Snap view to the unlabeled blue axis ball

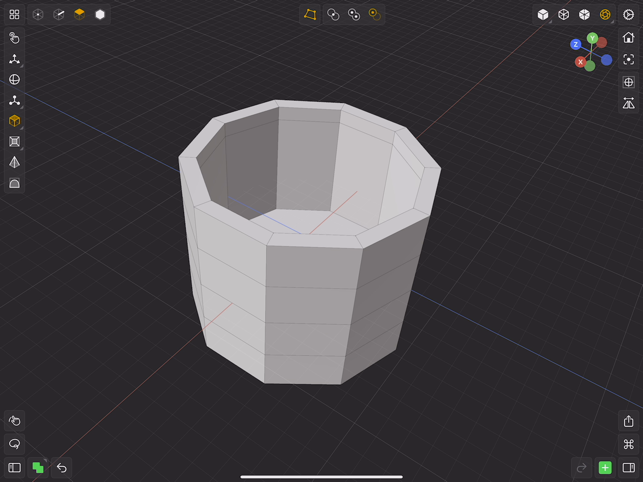pyautogui.click(x=607, y=60)
